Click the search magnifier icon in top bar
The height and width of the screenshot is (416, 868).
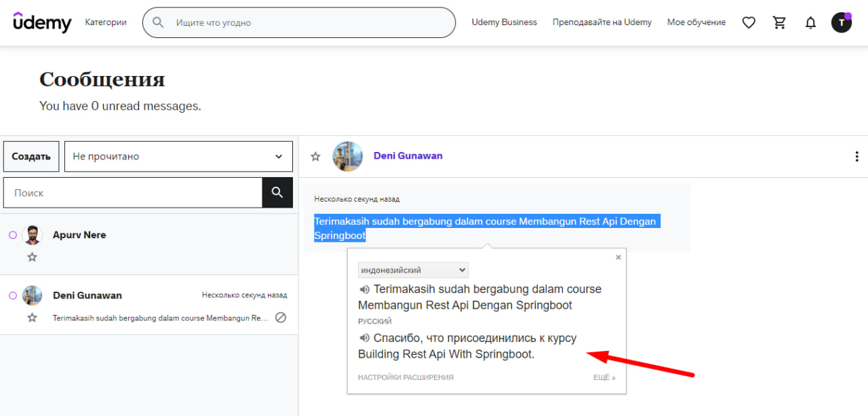pyautogui.click(x=158, y=22)
